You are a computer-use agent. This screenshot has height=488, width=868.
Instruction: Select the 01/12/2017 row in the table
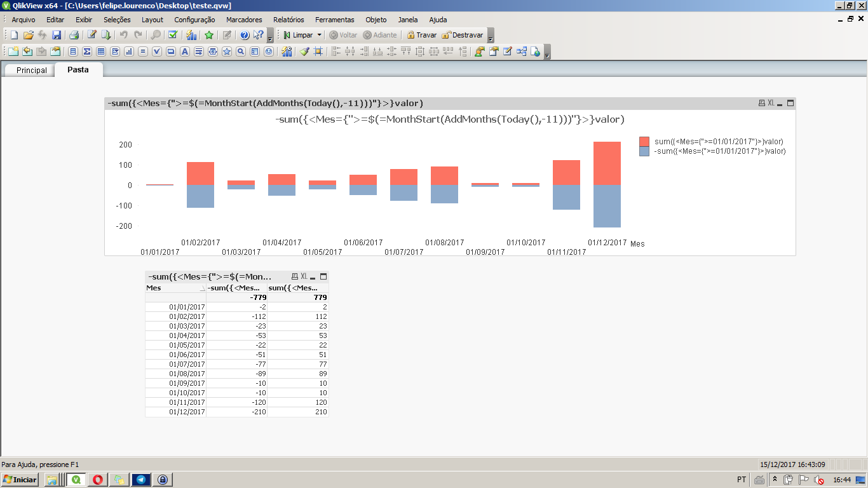point(236,412)
